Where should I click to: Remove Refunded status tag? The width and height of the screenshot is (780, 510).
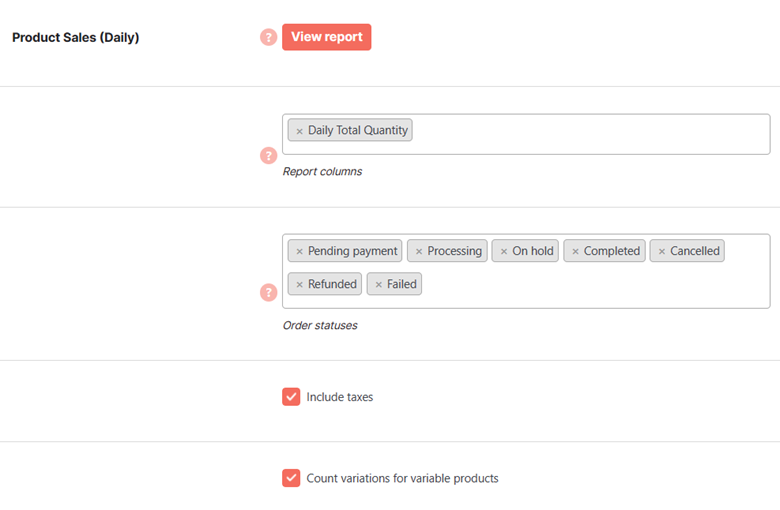299,285
